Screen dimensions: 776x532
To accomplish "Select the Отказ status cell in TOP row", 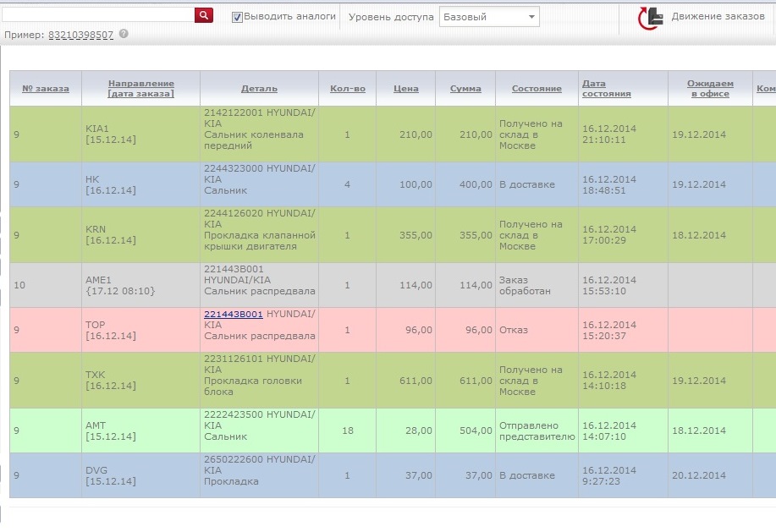I will [x=514, y=330].
